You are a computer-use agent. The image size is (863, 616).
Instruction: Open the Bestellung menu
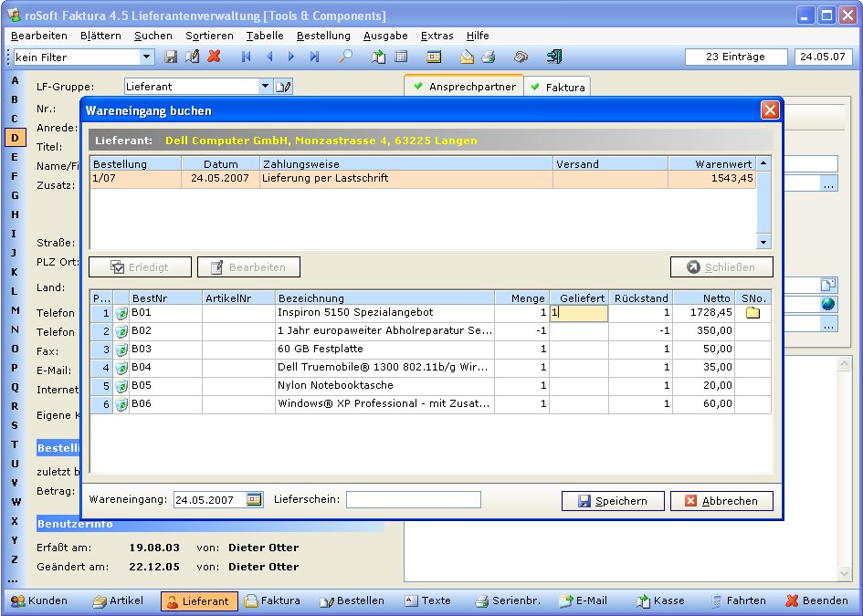point(323,36)
